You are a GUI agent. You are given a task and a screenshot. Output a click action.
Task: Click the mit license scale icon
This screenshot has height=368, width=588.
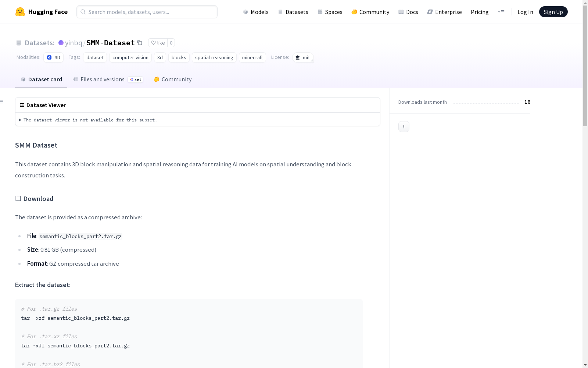[298, 57]
